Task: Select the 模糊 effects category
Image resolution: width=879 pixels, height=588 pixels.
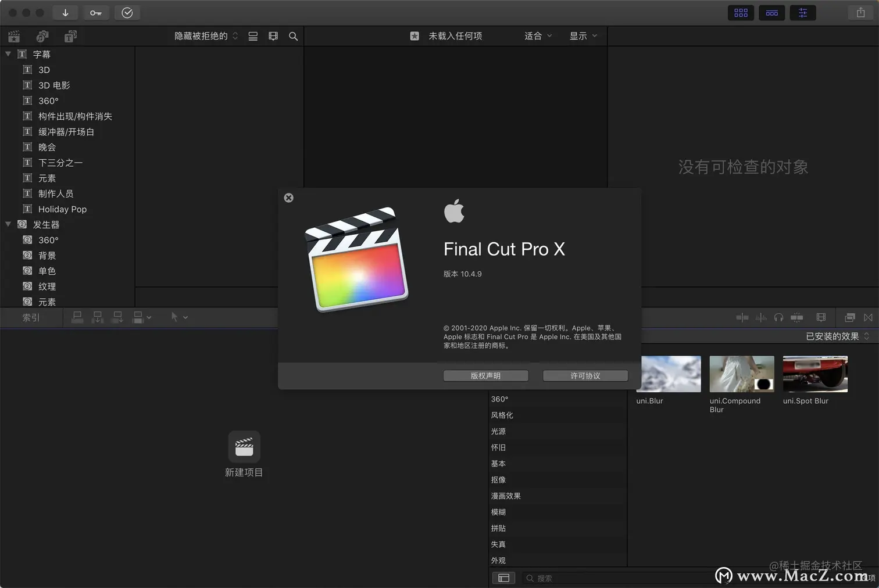Action: tap(498, 512)
